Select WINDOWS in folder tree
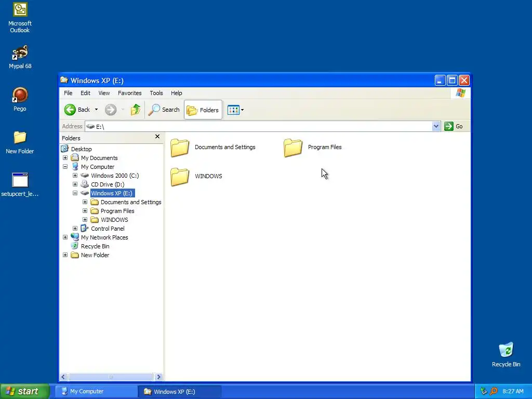The height and width of the screenshot is (399, 532). [114, 220]
